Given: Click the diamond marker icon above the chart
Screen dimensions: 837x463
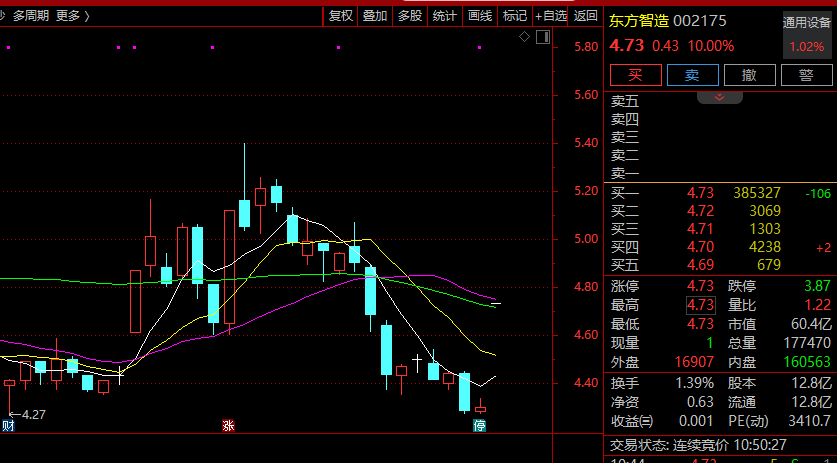Looking at the screenshot, I should coord(524,37).
